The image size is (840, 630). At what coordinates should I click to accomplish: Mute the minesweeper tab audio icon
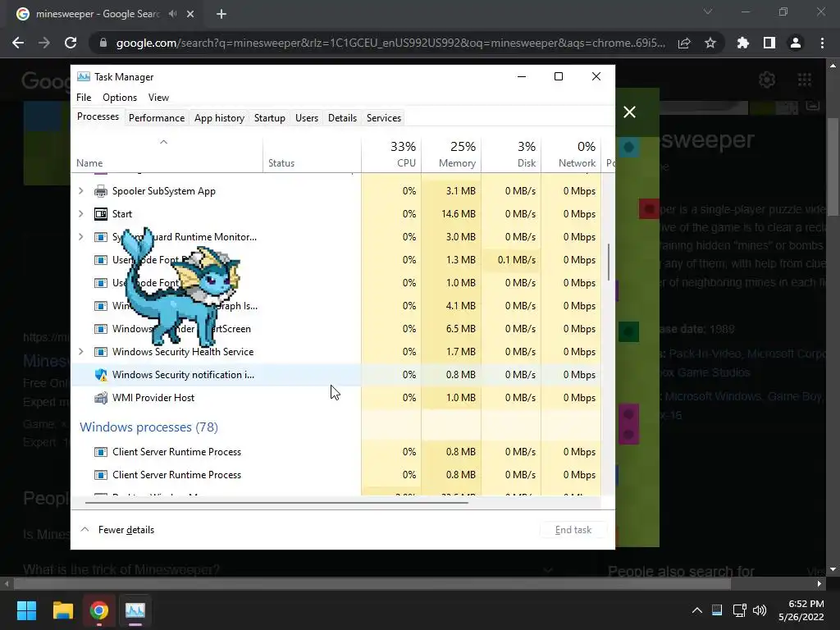[172, 14]
